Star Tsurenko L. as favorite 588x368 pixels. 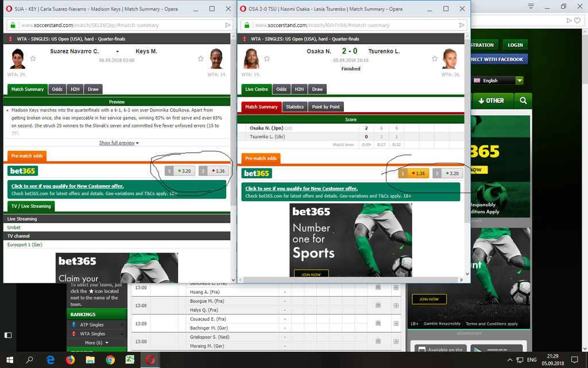[x=435, y=59]
